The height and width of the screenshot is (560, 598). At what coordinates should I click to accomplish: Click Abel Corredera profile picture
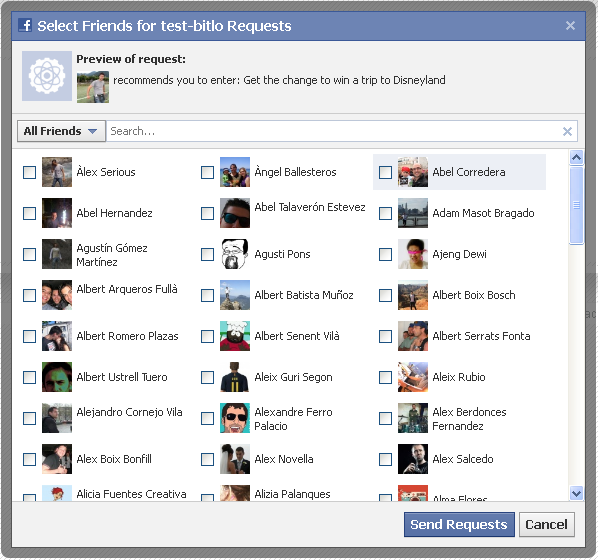click(x=413, y=172)
